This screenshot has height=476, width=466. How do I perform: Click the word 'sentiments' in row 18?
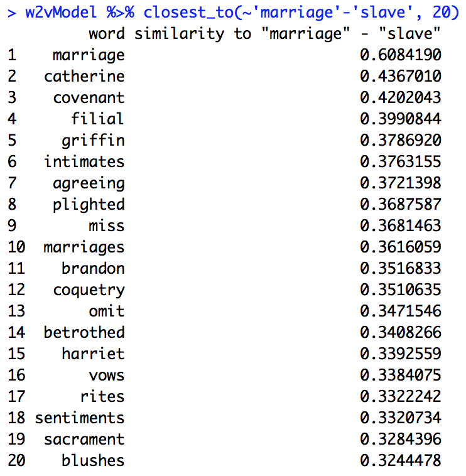[x=80, y=418]
